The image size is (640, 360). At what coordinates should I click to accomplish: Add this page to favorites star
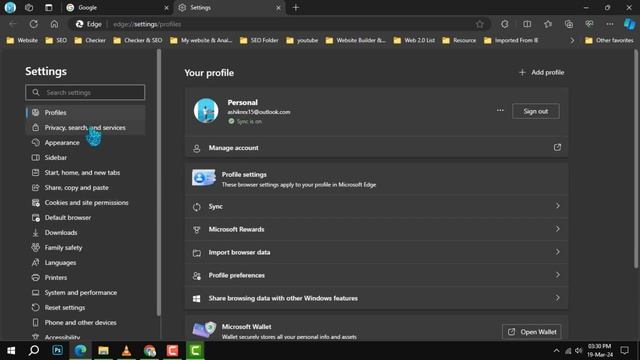click(480, 24)
